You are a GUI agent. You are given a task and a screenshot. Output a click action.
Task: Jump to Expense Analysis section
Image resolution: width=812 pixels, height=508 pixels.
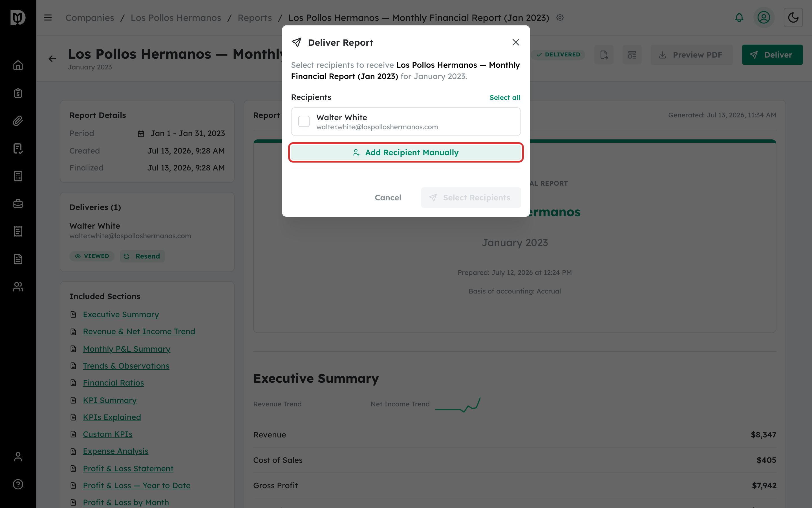[x=115, y=451]
